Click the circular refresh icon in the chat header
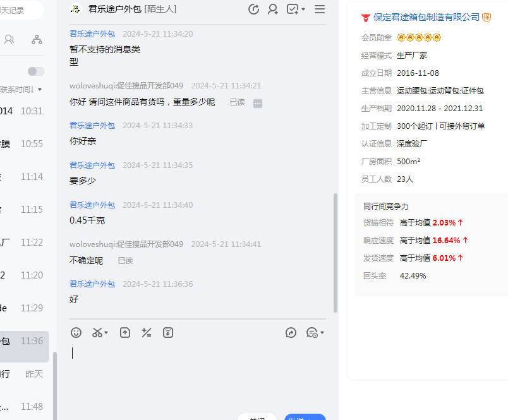Image resolution: width=508 pixels, height=420 pixels. [253, 9]
